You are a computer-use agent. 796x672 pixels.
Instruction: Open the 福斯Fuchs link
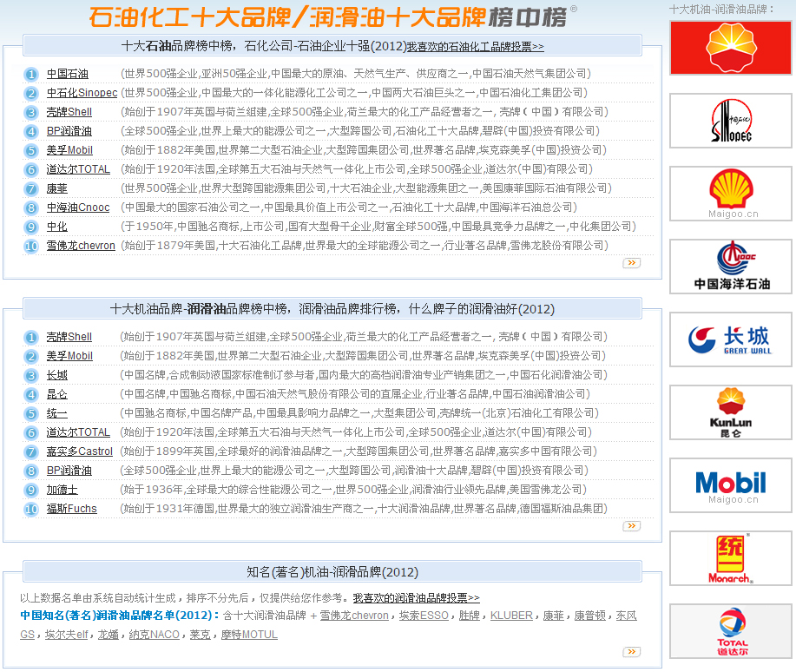[71, 509]
